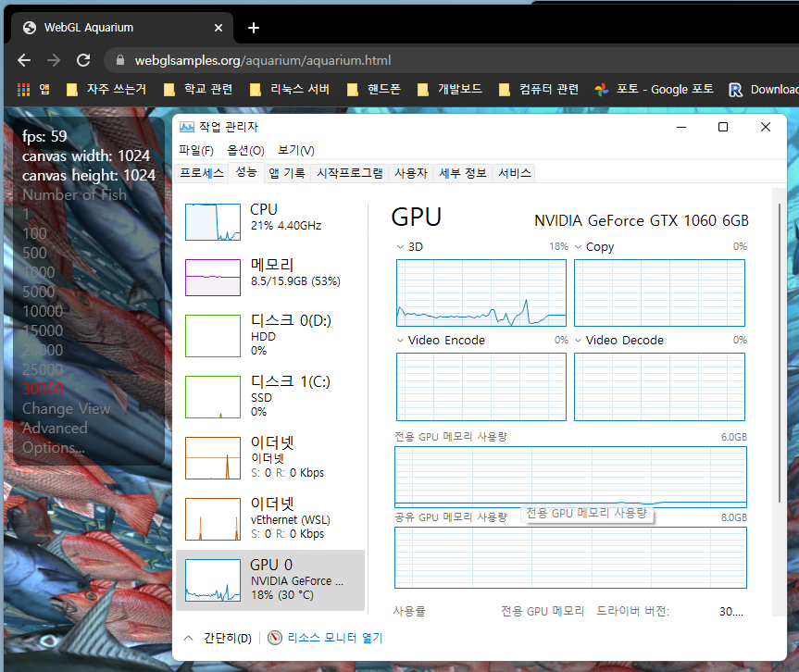Open the 파일(F) menu

[196, 150]
